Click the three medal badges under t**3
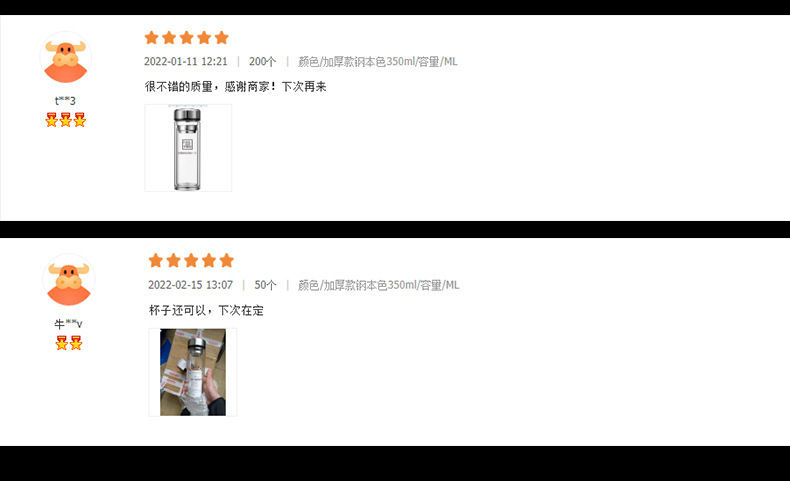 coord(65,120)
